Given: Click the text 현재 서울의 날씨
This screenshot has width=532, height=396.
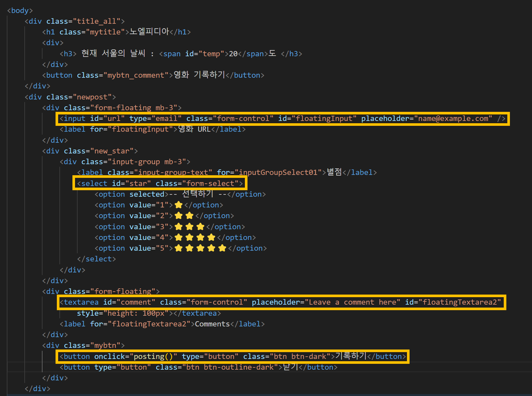Looking at the screenshot, I should (x=113, y=53).
